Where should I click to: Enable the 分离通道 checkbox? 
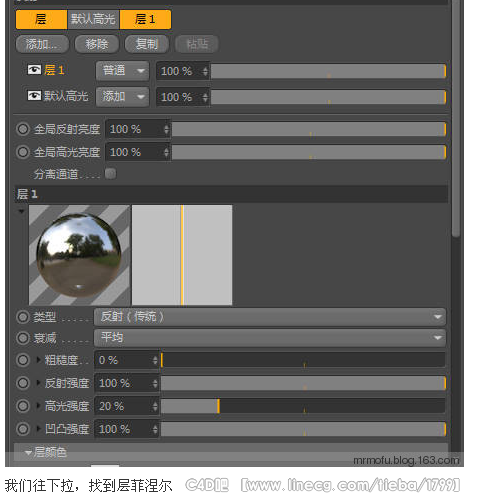110,174
